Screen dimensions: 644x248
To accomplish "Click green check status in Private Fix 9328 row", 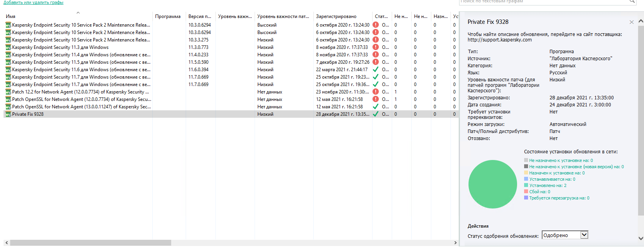I will [376, 114].
